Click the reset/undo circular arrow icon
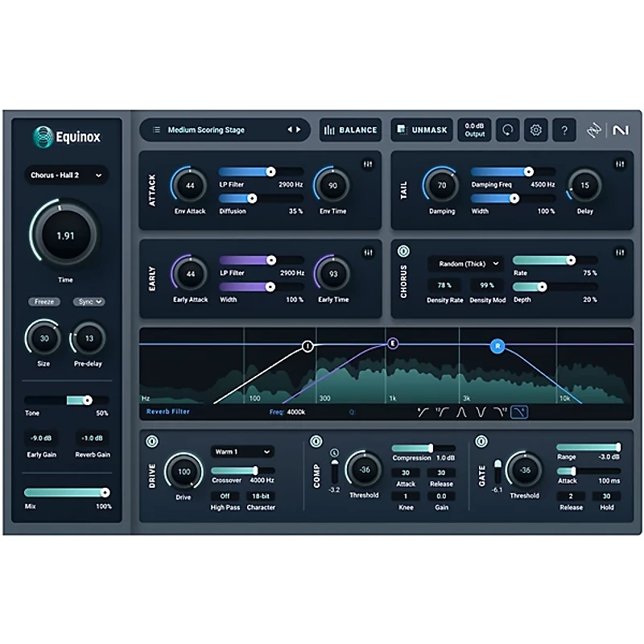Screen dimensions: 644x644 (x=508, y=130)
